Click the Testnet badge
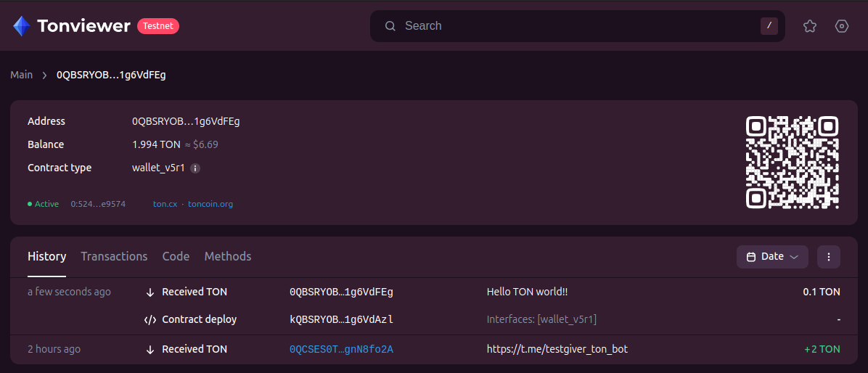Viewport: 868px width, 373px height. (x=158, y=26)
